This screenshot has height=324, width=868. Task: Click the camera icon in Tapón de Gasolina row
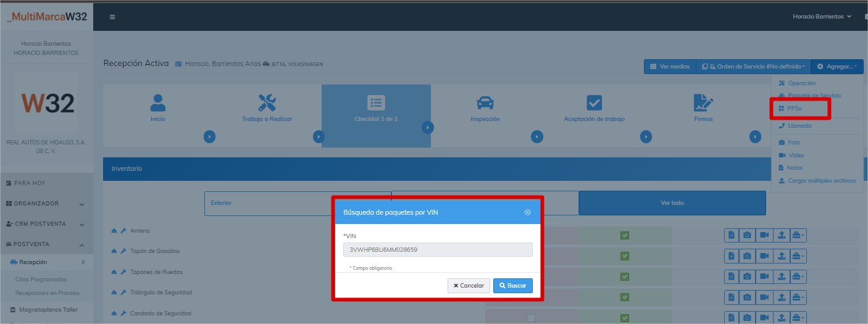tap(747, 256)
